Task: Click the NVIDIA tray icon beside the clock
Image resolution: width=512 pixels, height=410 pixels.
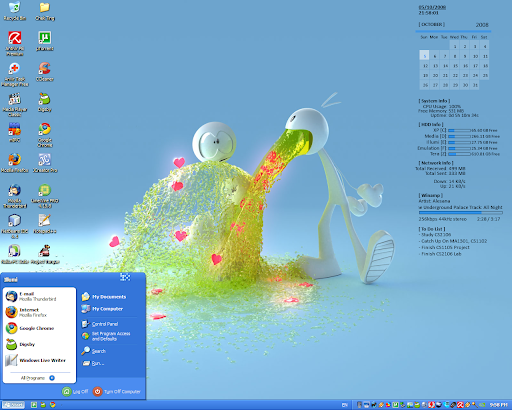Action: point(482,405)
